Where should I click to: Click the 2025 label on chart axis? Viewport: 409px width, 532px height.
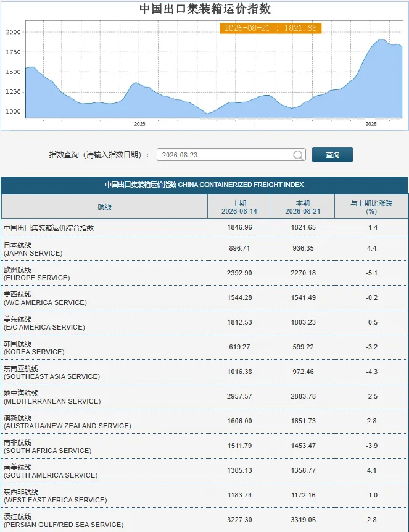tap(139, 124)
